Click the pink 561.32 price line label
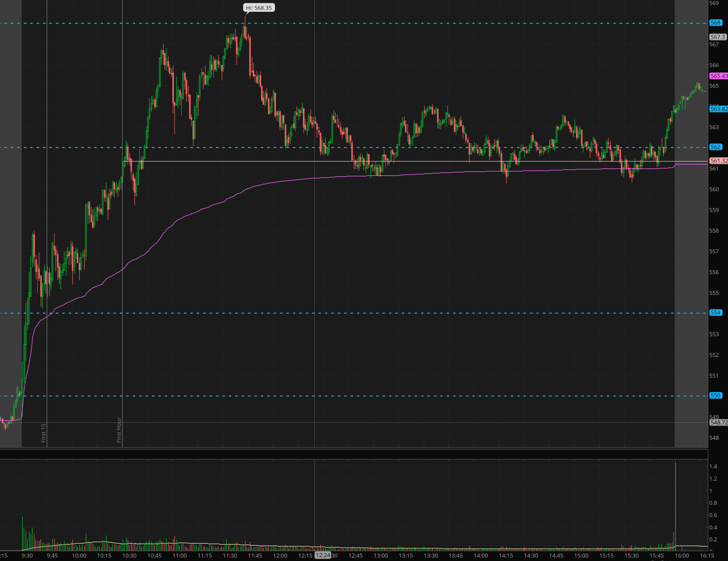The image size is (728, 561). pyautogui.click(x=718, y=161)
